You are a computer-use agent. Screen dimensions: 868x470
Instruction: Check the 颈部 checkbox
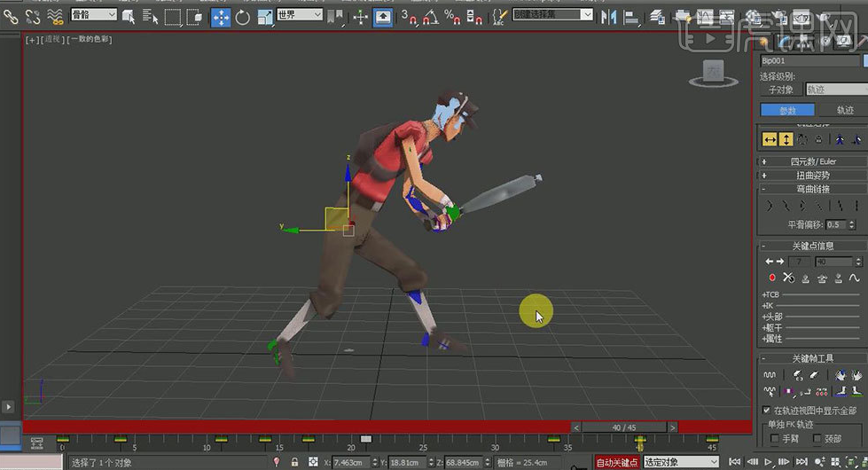pyautogui.click(x=817, y=438)
